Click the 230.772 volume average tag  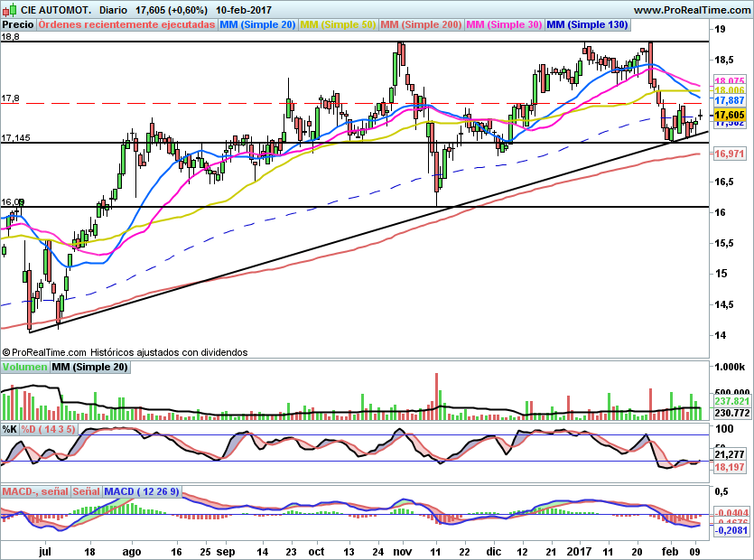tap(732, 414)
